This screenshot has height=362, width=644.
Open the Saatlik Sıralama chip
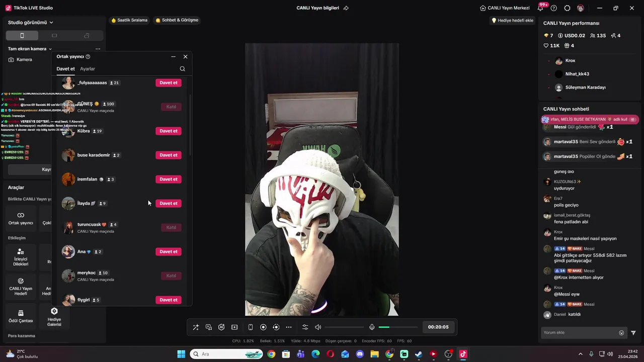point(130,20)
